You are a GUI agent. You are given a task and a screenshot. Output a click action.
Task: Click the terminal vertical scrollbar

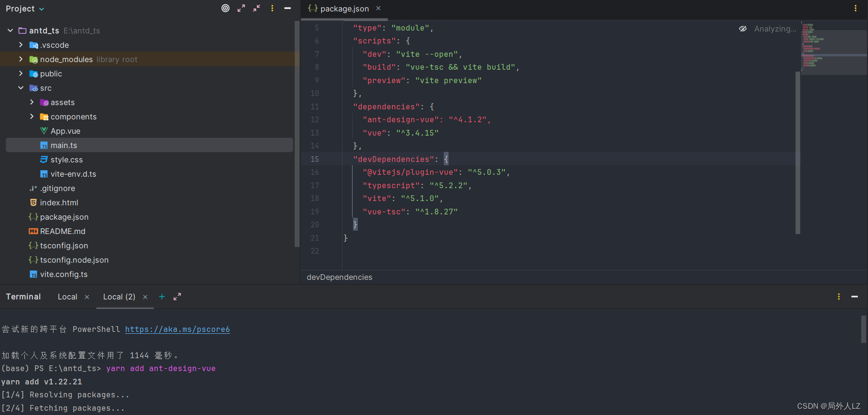(x=864, y=329)
